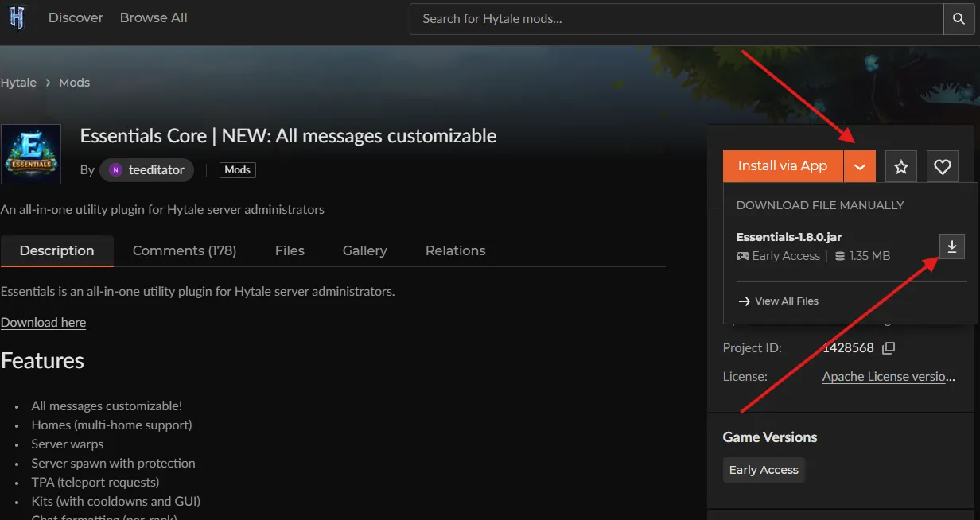Click the Kits (with cooldowns and GUI) bullet
980x520 pixels.
click(x=115, y=502)
